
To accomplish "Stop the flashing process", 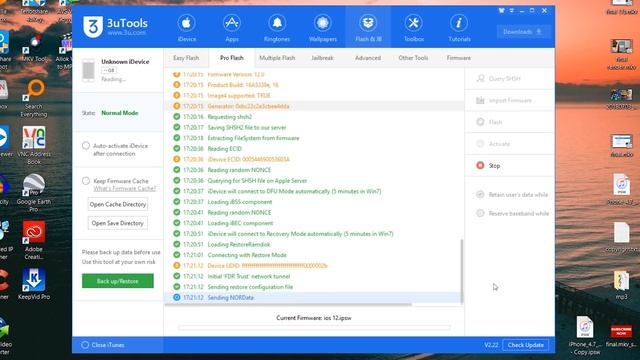I will tap(509, 165).
